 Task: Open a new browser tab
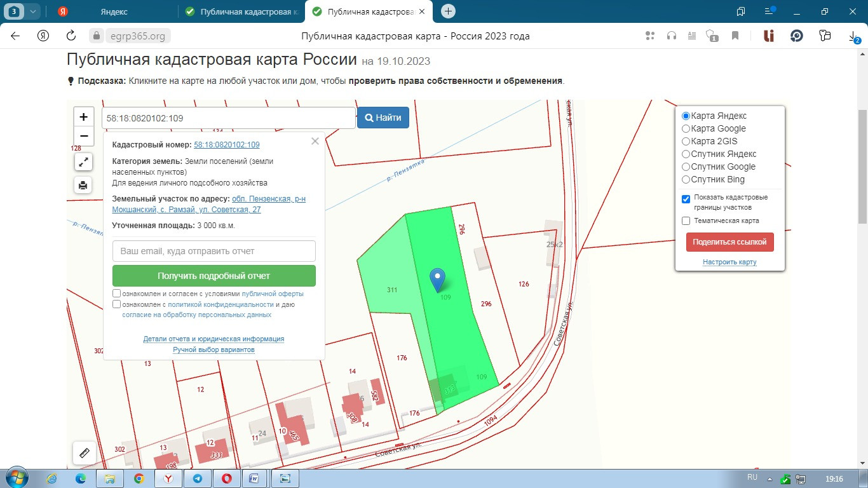click(448, 11)
